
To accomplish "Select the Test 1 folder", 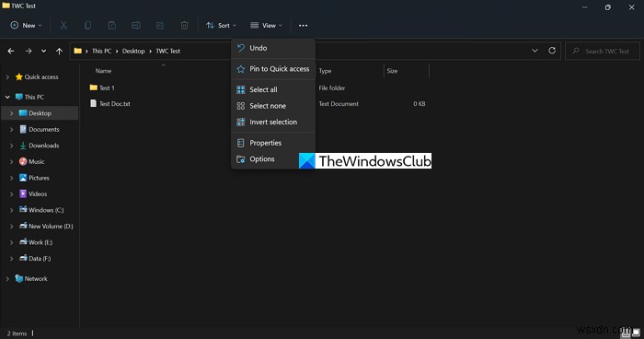I will point(102,88).
